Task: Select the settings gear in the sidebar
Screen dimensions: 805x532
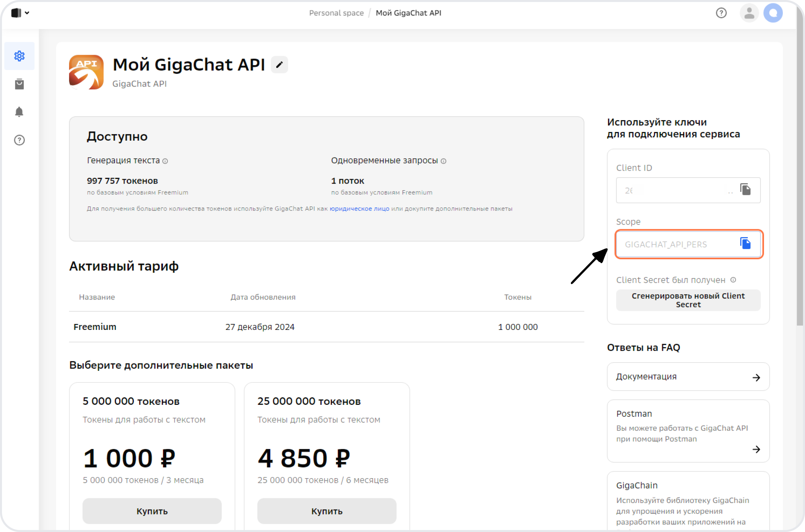Action: (x=19, y=56)
